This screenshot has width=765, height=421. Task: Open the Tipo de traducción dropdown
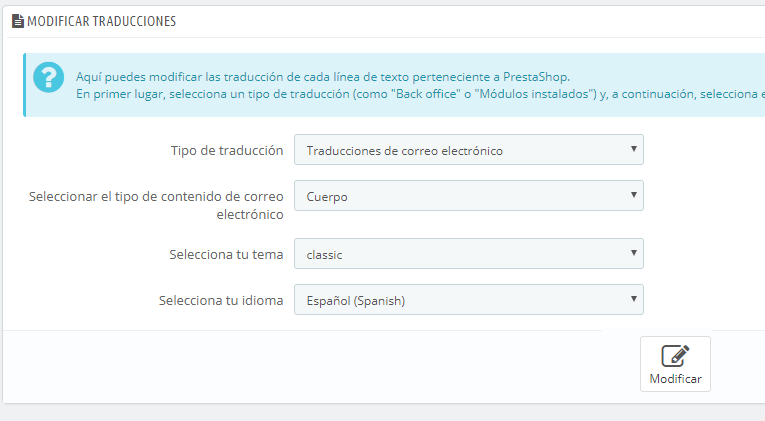point(468,150)
